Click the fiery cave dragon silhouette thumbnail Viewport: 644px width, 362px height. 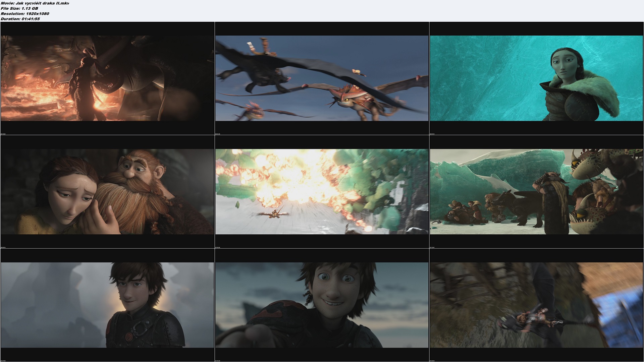tap(107, 78)
